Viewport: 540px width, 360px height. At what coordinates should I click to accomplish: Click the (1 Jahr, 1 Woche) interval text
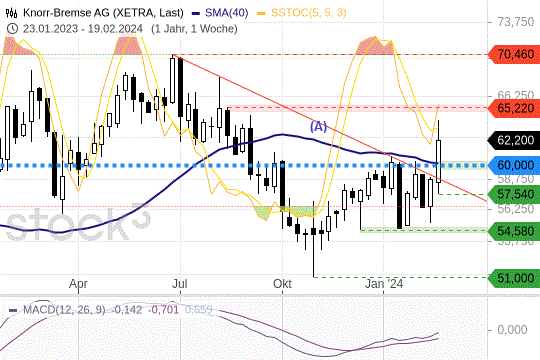tap(194, 29)
